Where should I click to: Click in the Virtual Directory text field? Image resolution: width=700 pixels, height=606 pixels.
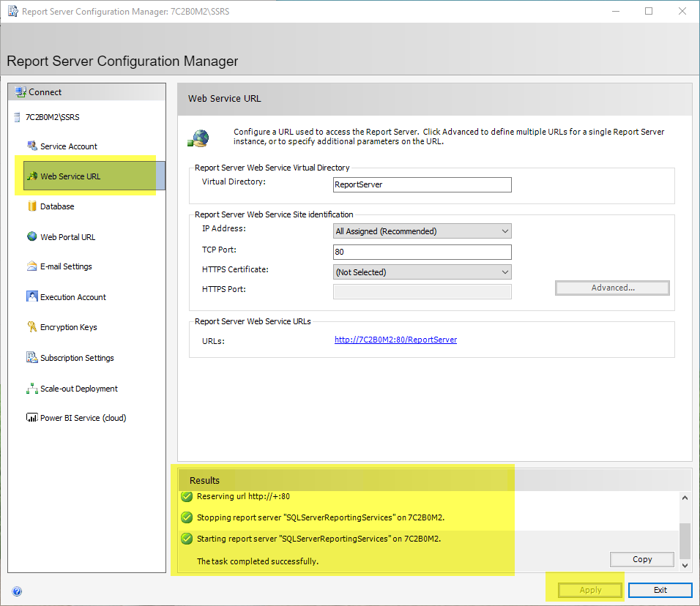click(421, 184)
